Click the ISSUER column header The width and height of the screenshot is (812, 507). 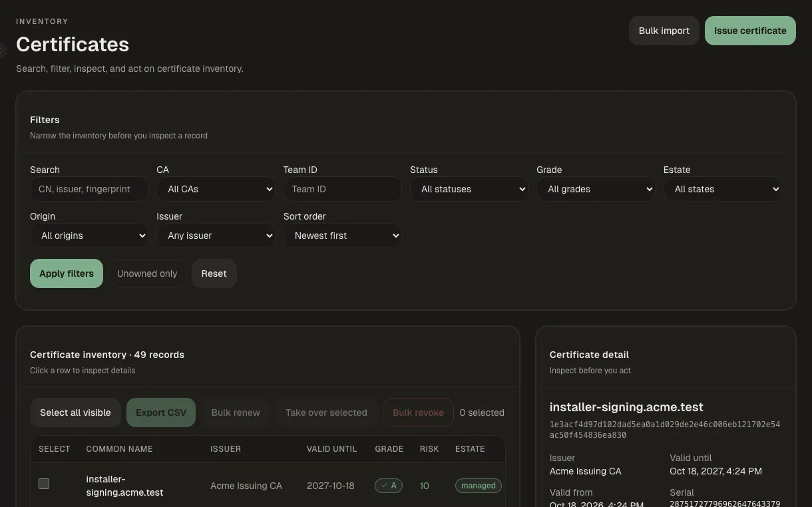(226, 449)
